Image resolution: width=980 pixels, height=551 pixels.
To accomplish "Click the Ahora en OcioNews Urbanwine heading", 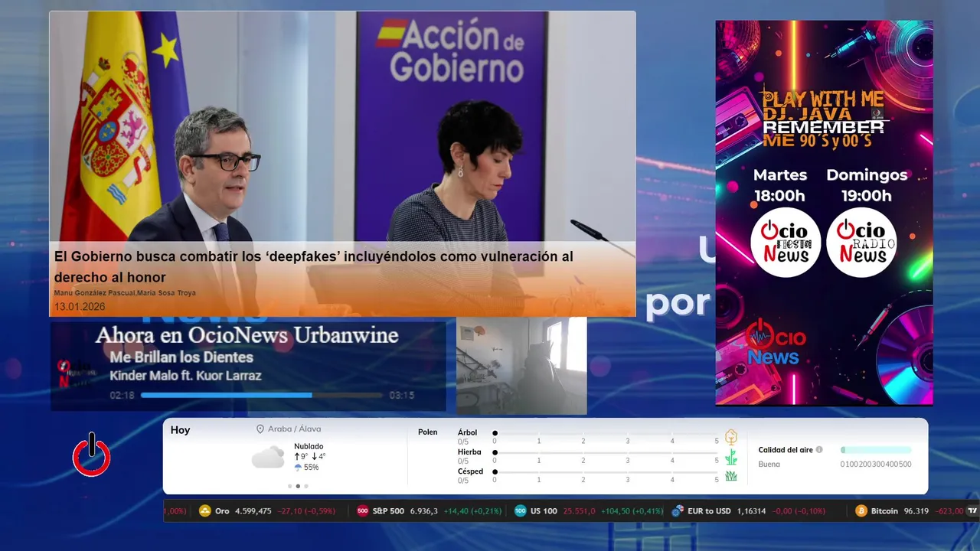I will [x=247, y=335].
